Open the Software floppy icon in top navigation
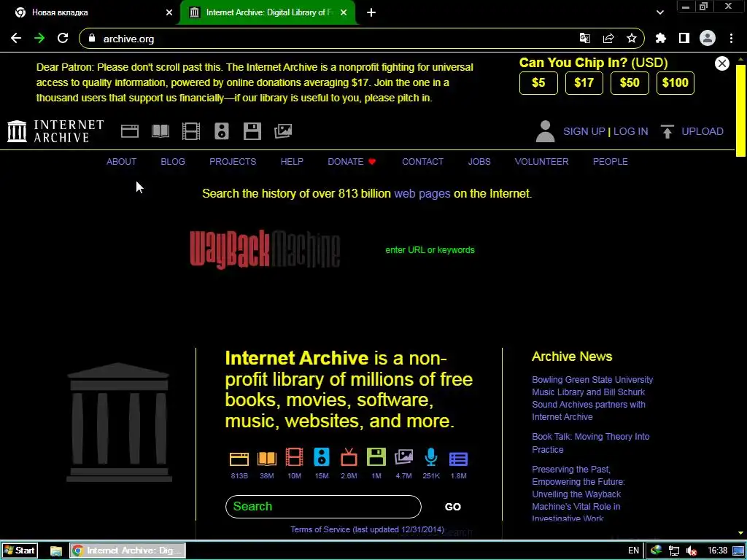 252,131
